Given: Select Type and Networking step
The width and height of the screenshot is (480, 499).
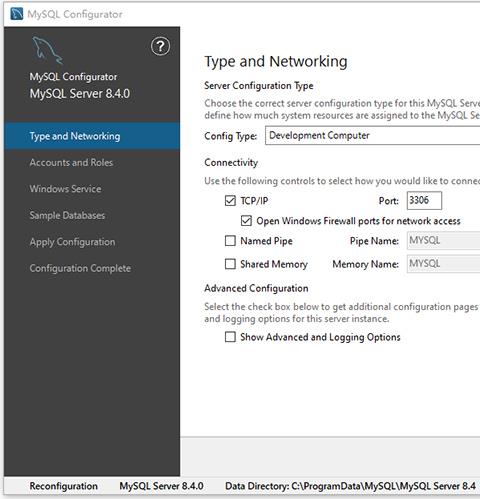Looking at the screenshot, I should pos(92,136).
